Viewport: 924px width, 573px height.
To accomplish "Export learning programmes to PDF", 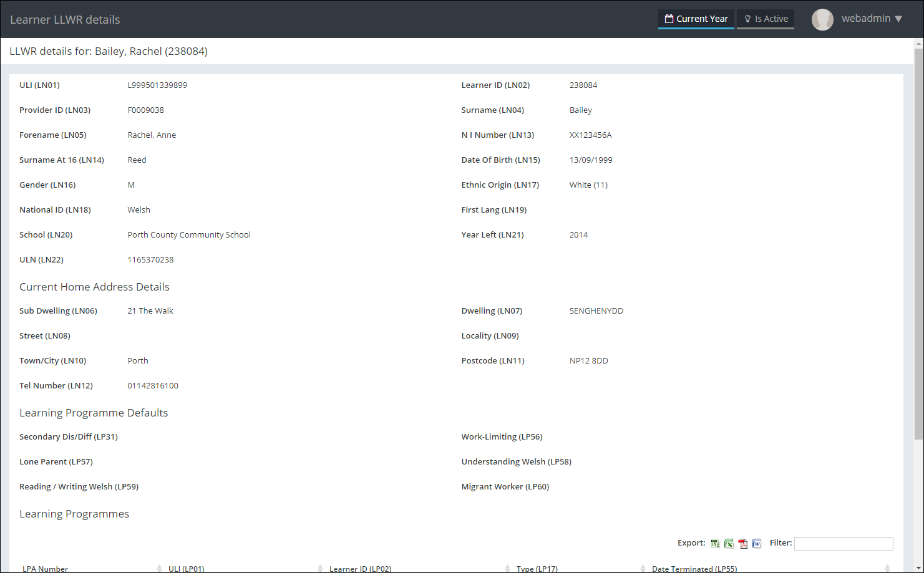I will point(742,544).
